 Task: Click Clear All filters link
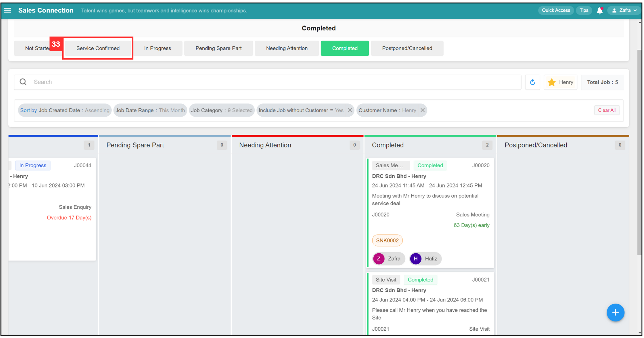[x=606, y=110]
